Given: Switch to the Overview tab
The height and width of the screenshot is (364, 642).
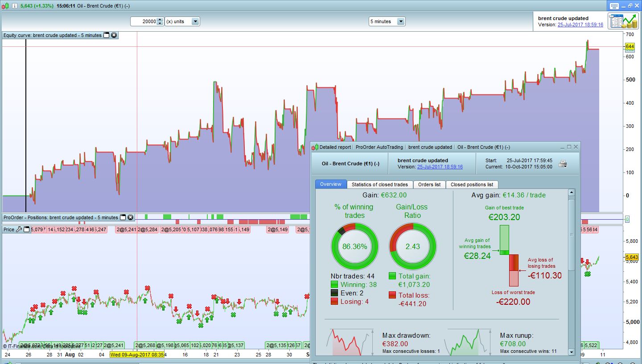Looking at the screenshot, I should tap(331, 184).
